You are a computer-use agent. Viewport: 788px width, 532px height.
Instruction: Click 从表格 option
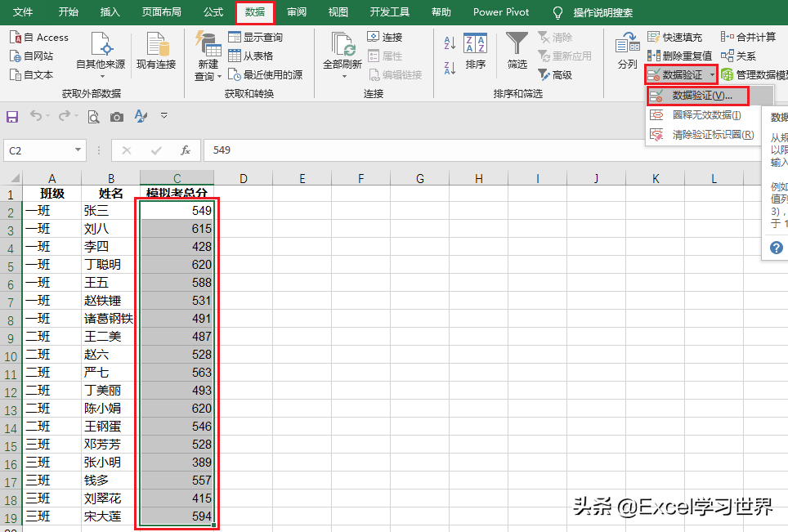click(x=250, y=56)
